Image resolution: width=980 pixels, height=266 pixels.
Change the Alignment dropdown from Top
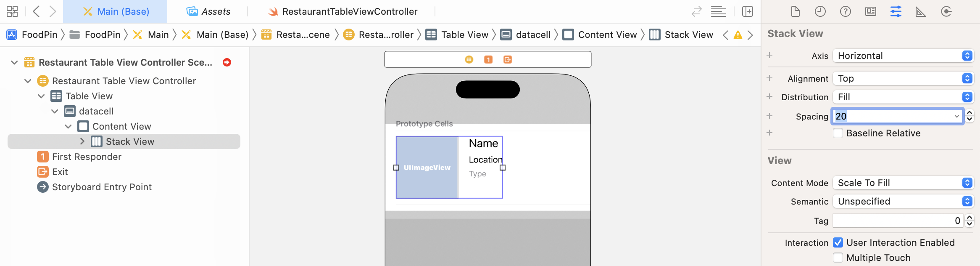[903, 78]
